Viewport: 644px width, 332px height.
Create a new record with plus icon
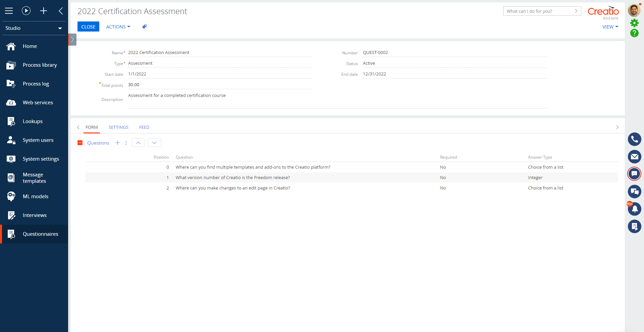pyautogui.click(x=44, y=10)
